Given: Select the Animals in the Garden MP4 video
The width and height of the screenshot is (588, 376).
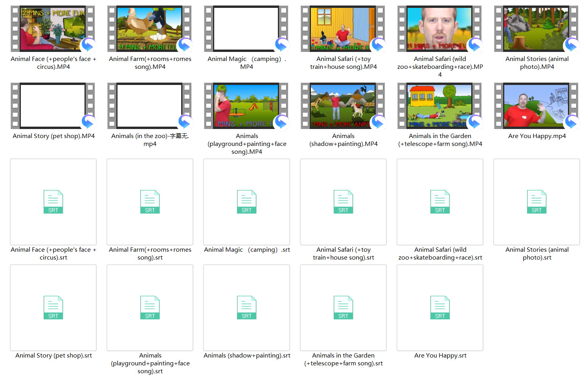Looking at the screenshot, I should point(440,105).
